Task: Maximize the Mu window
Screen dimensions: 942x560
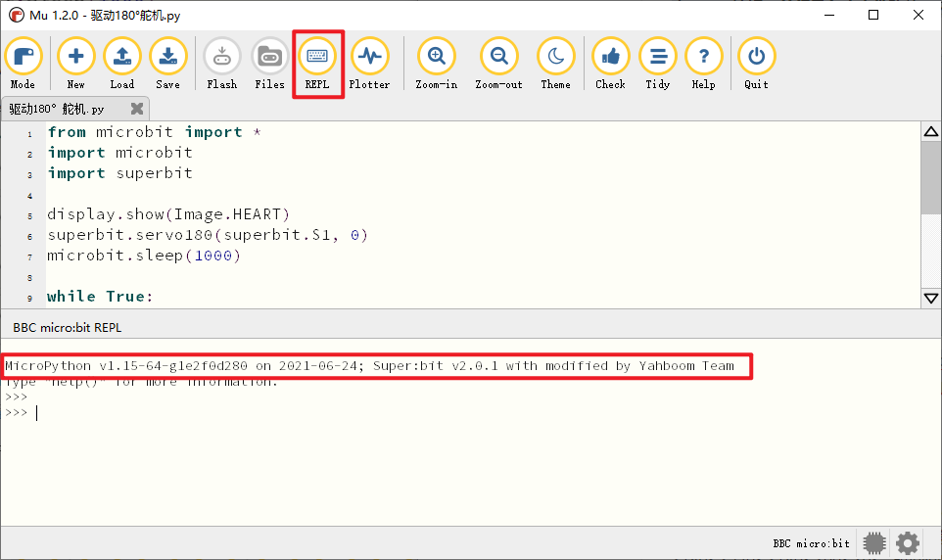Action: coord(873,15)
